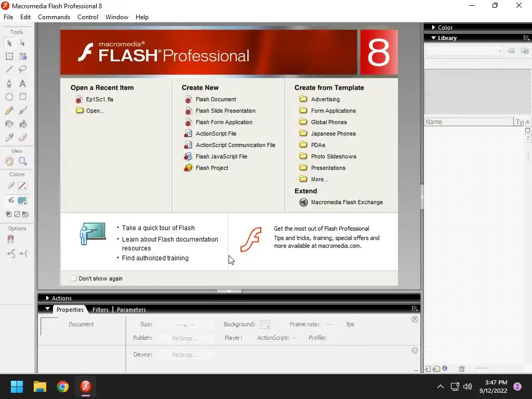
Task: Pick the Eyedropper tool
Action: point(9,137)
